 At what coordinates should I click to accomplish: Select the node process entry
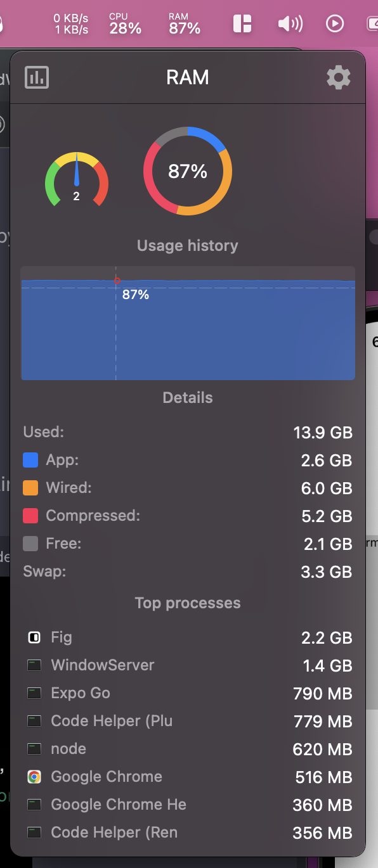(68, 749)
